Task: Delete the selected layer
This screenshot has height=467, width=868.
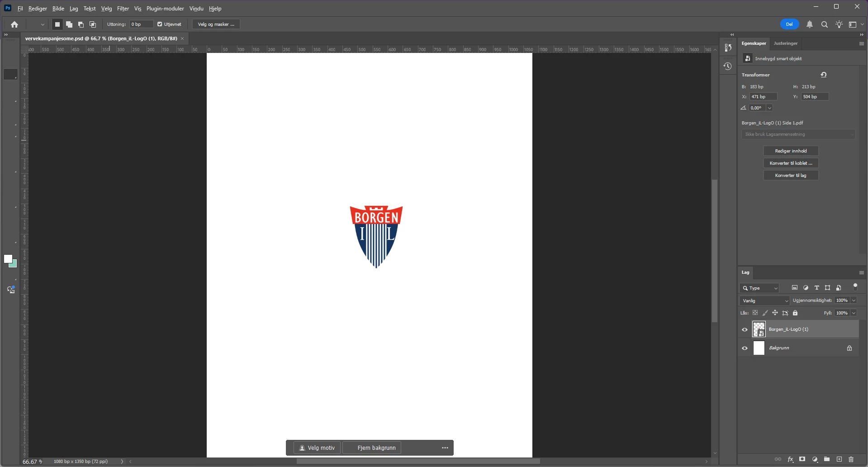Action: pos(851,459)
